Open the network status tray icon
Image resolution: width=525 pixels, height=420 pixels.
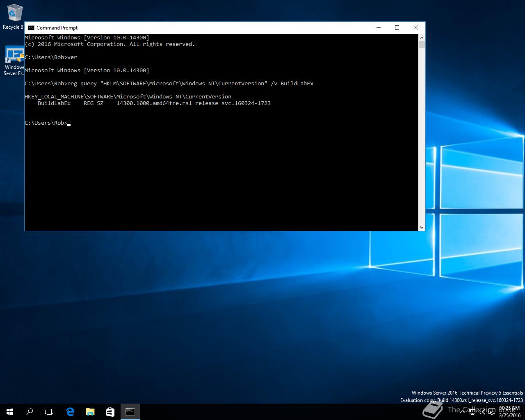click(x=472, y=412)
